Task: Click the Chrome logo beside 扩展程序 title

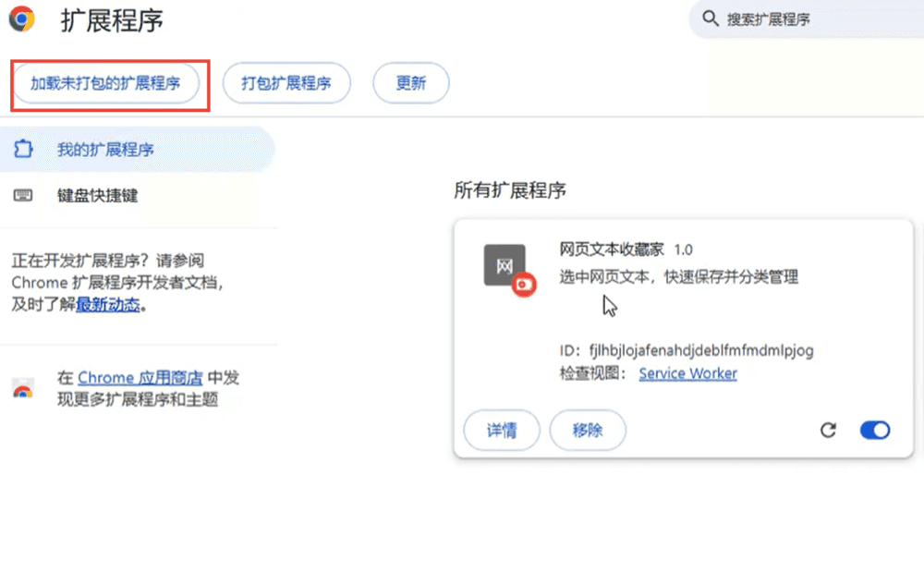Action: coord(21,18)
